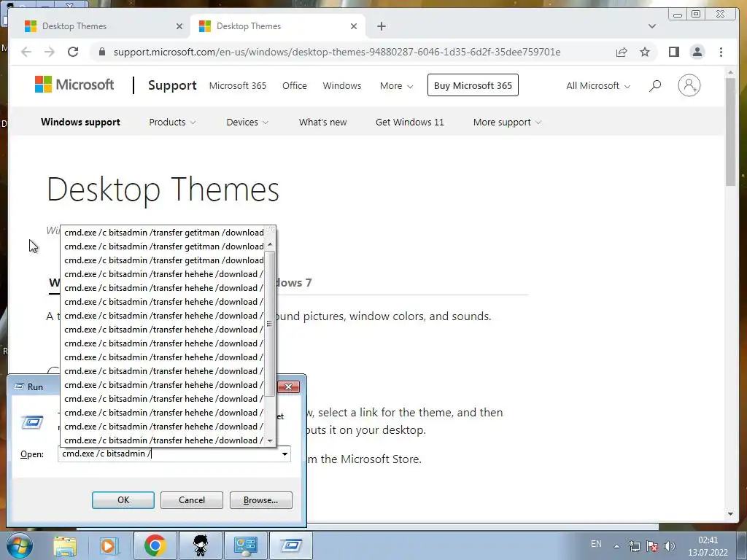Reload the current page

tap(73, 52)
